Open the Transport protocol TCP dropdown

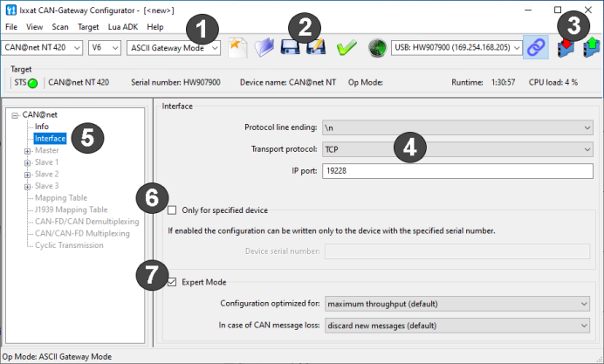[x=457, y=149]
